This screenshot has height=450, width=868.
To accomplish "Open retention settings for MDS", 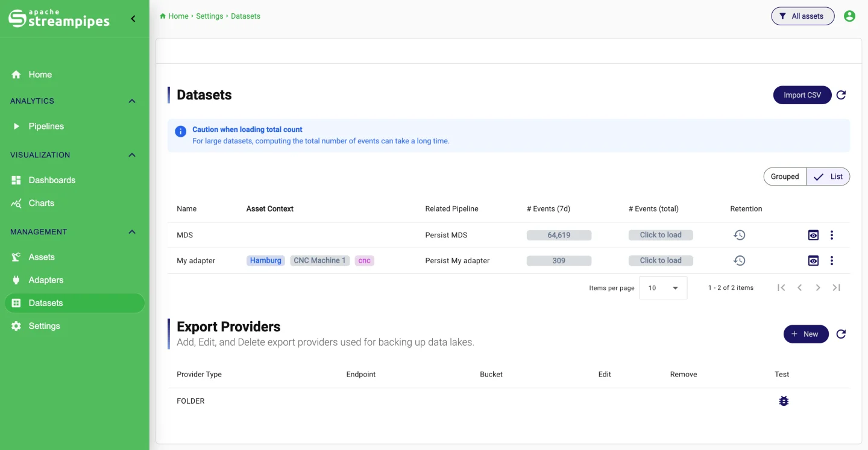I will coord(740,235).
